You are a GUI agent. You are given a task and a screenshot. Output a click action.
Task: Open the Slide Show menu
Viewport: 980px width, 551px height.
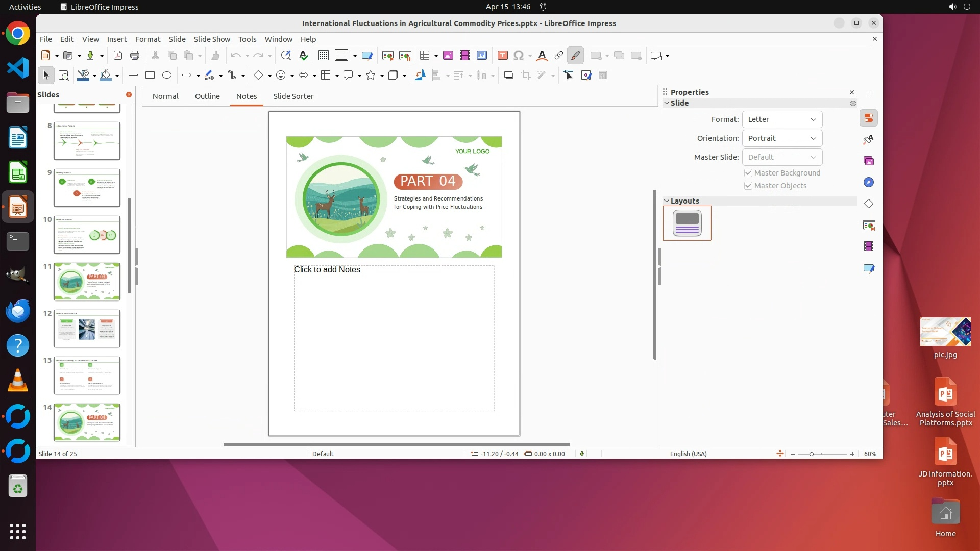pyautogui.click(x=212, y=39)
